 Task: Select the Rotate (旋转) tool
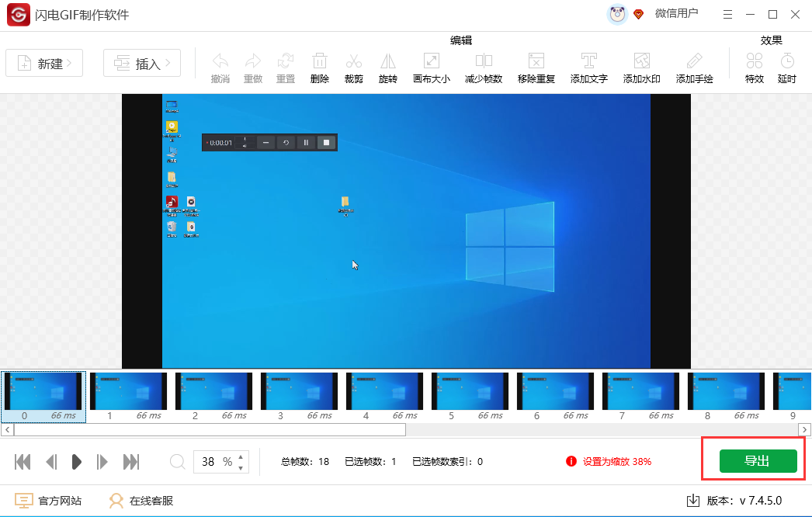tap(387, 61)
